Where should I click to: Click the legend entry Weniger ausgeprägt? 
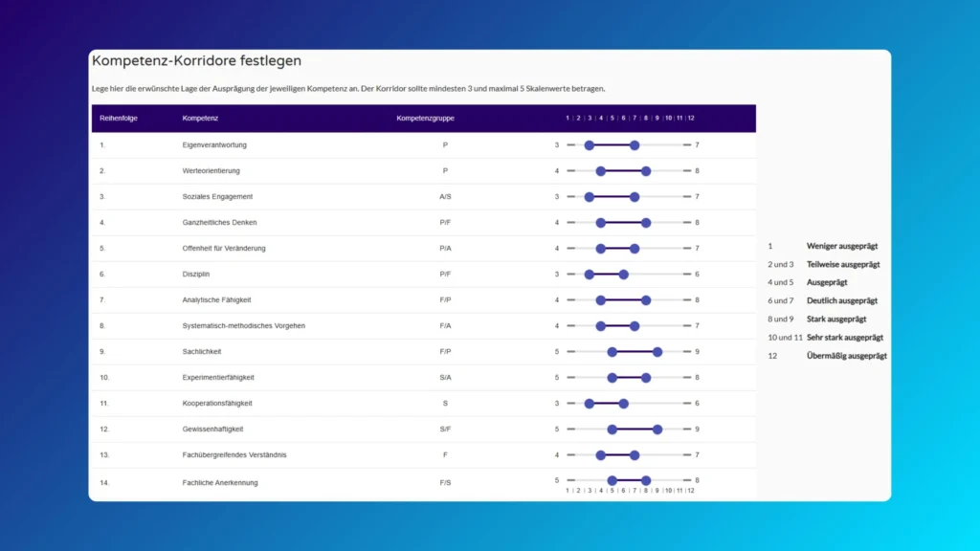[842, 246]
